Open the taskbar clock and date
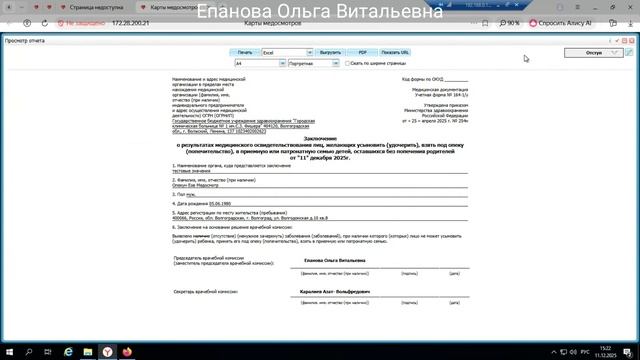This screenshot has width=640, height=360. (605, 352)
